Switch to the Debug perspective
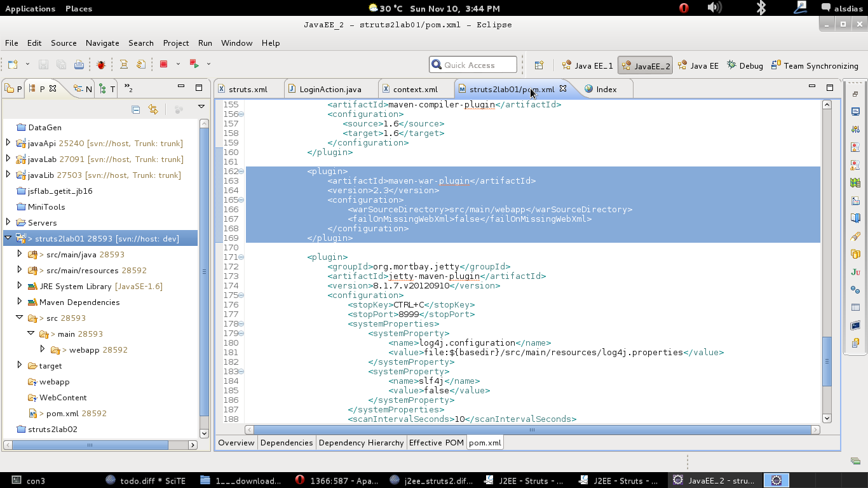Viewport: 868px width, 488px height. coord(745,65)
